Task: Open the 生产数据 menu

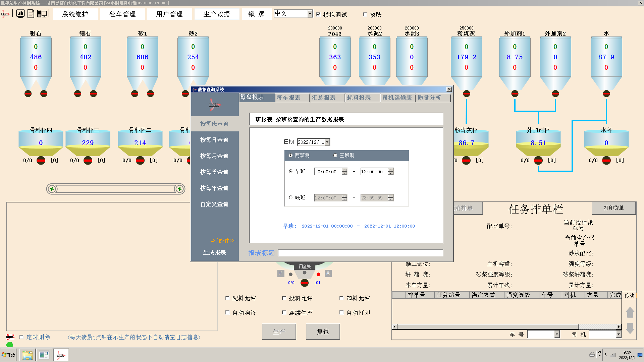Action: point(216,14)
